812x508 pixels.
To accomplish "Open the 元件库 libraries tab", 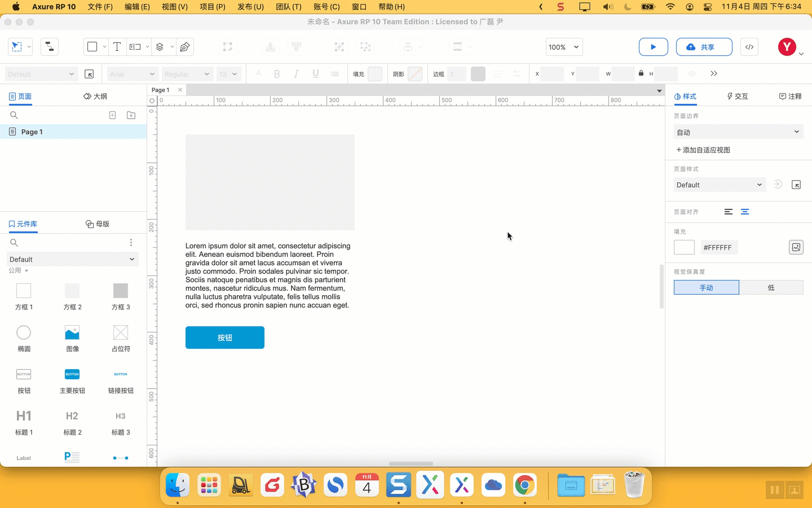I will (23, 224).
